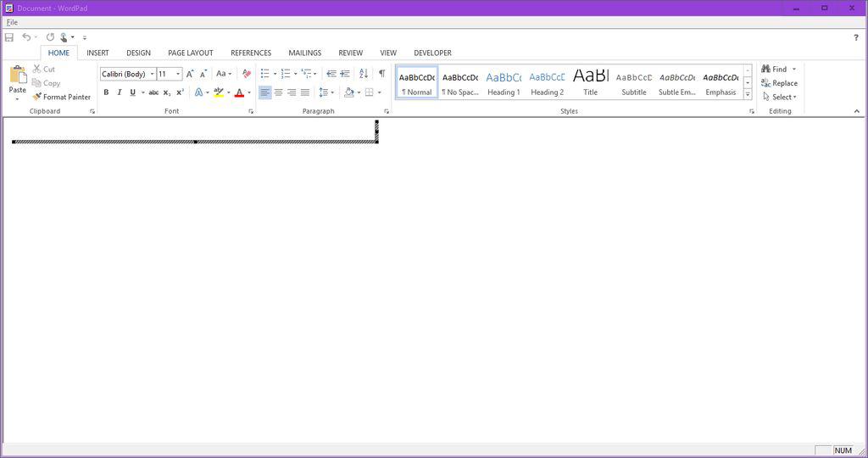Click the Grow Font icon
The image size is (868, 458).
pyautogui.click(x=190, y=74)
